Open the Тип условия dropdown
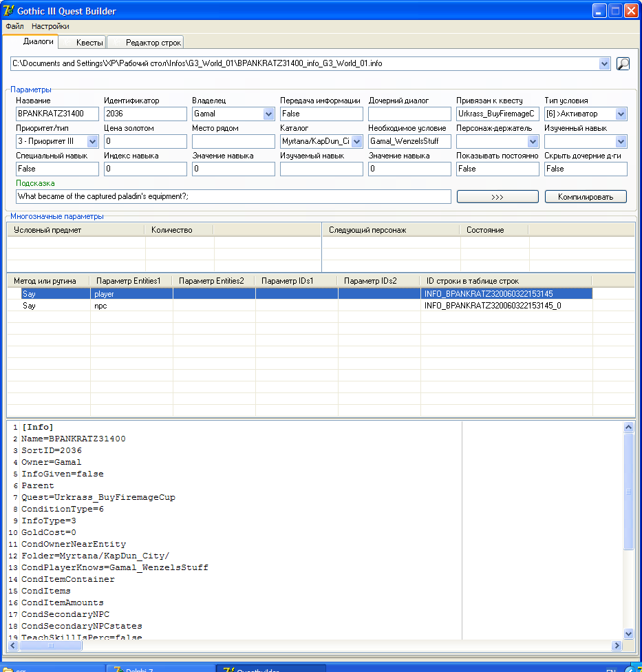 (x=621, y=114)
